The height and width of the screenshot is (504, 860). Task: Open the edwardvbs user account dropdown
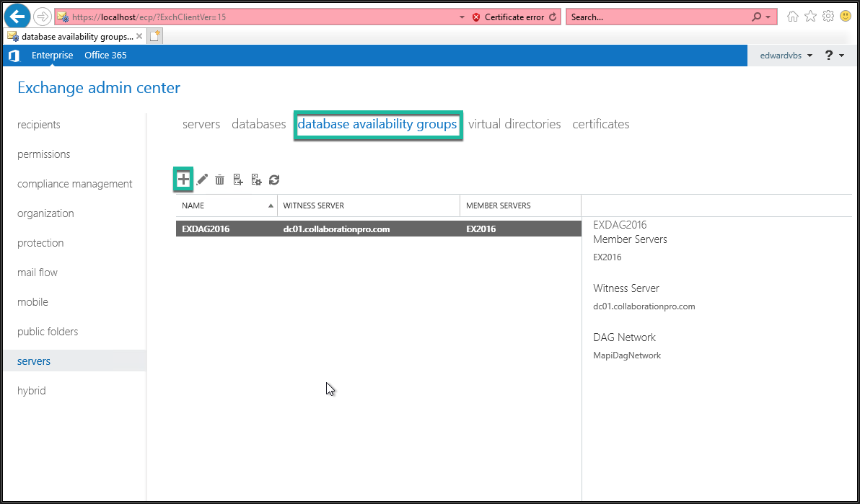786,56
